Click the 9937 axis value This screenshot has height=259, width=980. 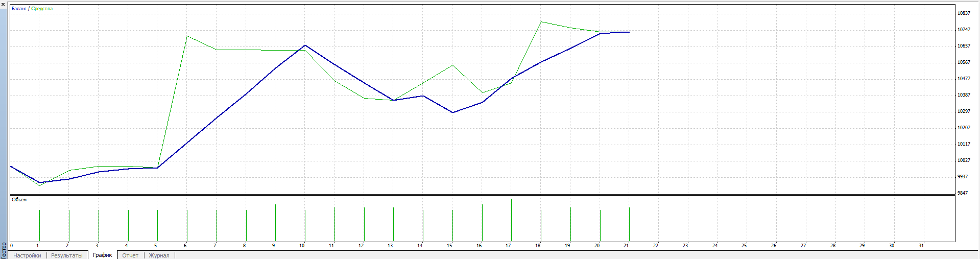pos(962,177)
